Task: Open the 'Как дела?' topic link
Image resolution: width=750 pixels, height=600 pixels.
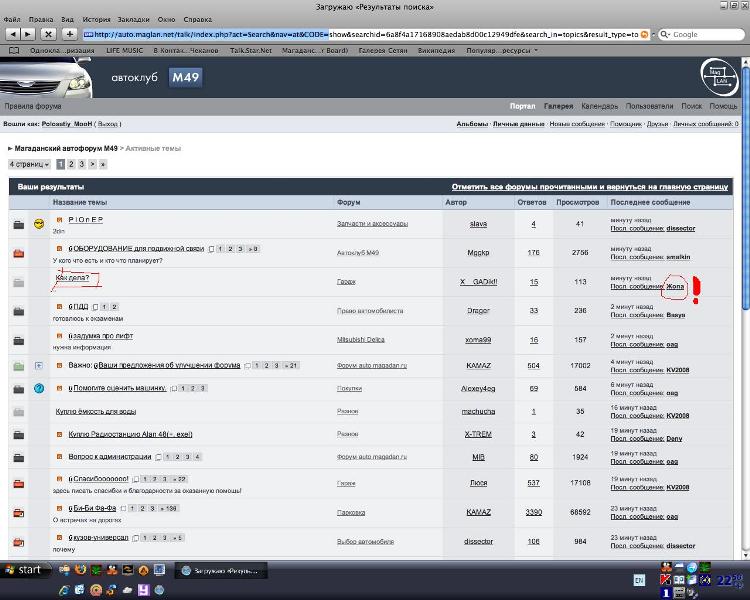Action: (72, 278)
